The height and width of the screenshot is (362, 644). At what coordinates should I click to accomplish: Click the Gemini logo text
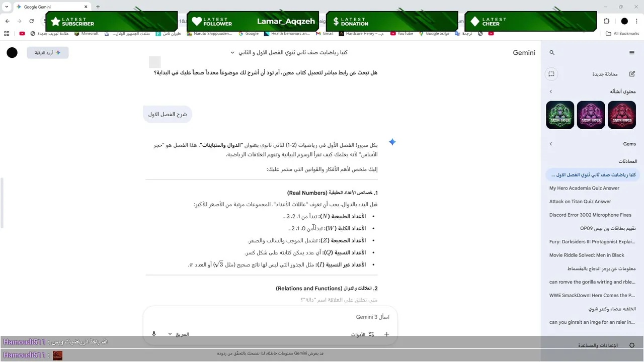(x=524, y=53)
